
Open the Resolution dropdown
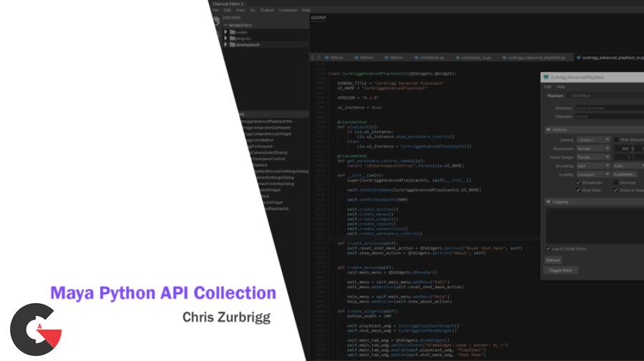[x=593, y=149]
